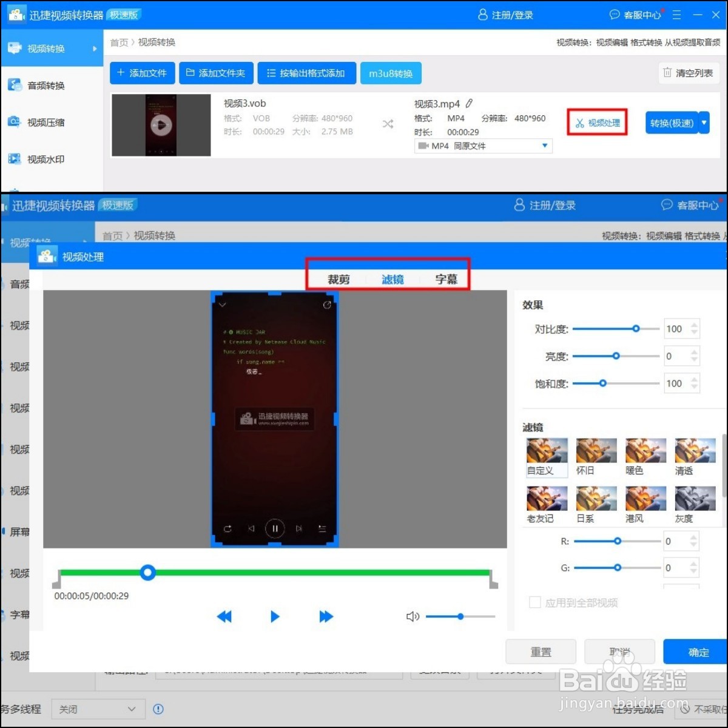The width and height of the screenshot is (728, 728).
Task: Click the fast-forward playback button
Action: [x=326, y=617]
